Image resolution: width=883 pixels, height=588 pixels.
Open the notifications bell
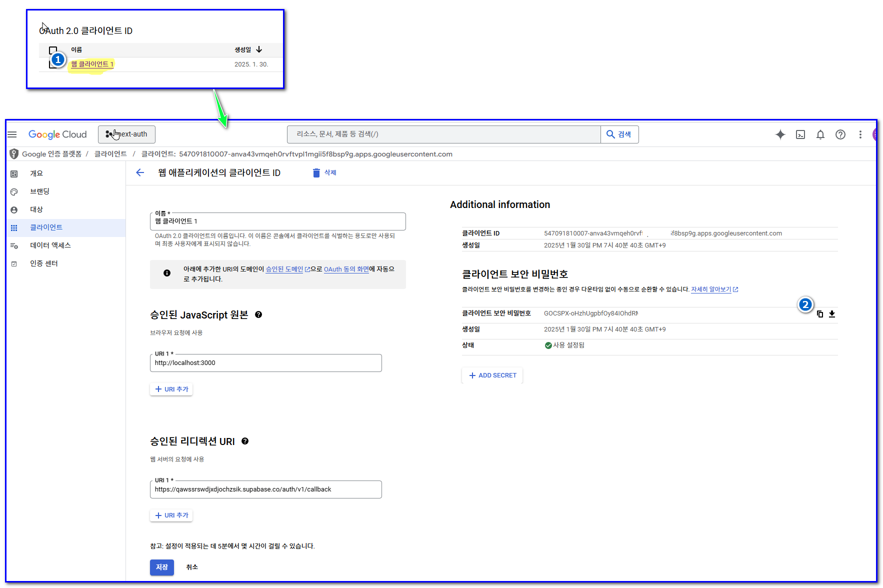click(x=820, y=134)
